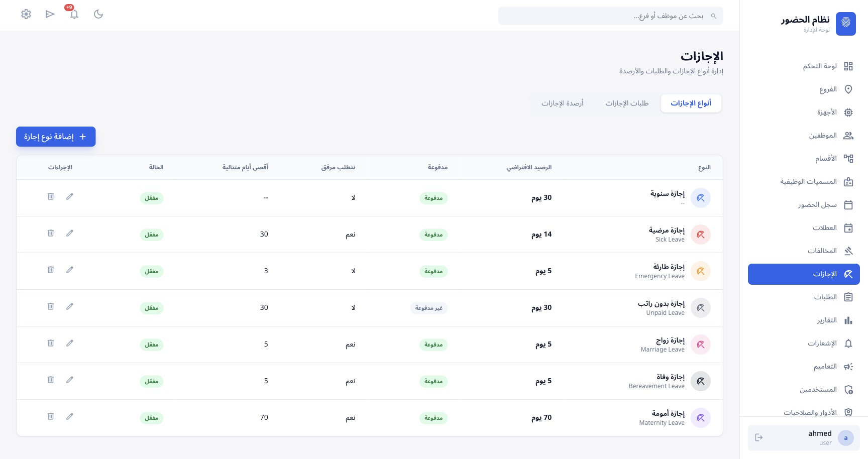Switch to طلبات الإجازات tab
Screen dimensions: 868x459
[x=627, y=103]
